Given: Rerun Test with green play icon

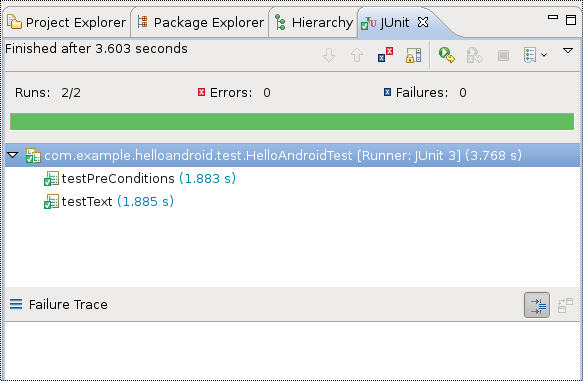Looking at the screenshot, I should [x=446, y=55].
